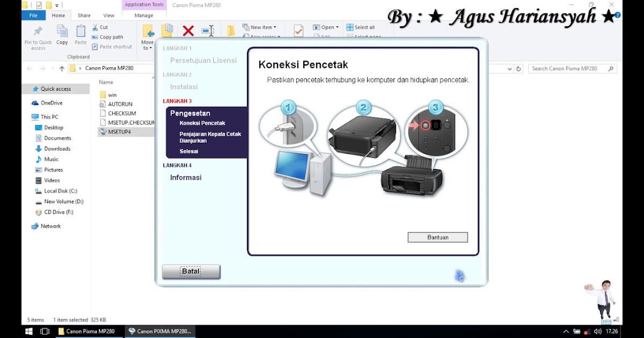Switch to Canon PIXMA MP280 installer taskbar button

[160, 332]
